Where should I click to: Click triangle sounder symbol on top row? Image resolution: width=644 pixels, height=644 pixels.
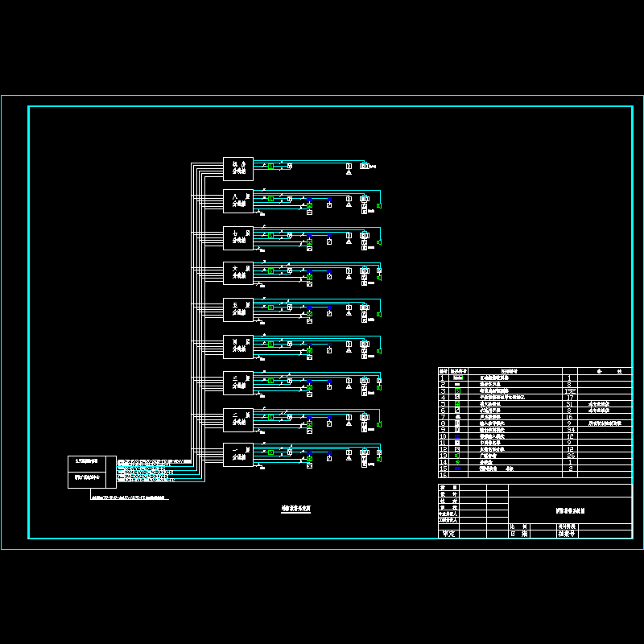pos(349,172)
